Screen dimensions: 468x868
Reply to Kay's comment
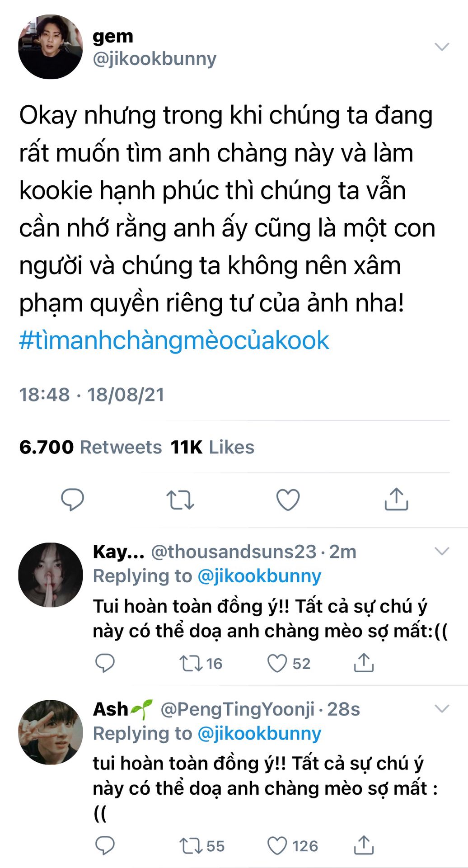click(105, 663)
